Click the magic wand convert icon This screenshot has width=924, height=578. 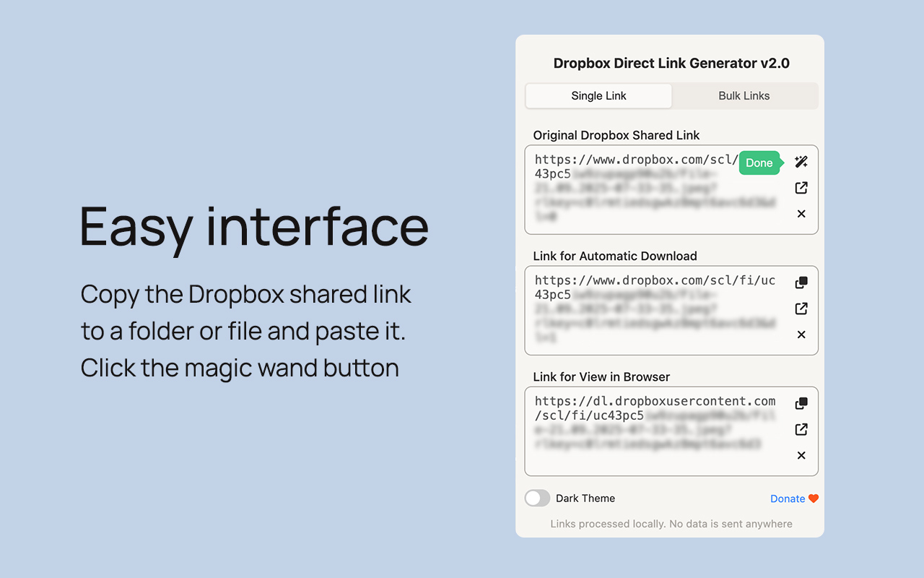801,162
